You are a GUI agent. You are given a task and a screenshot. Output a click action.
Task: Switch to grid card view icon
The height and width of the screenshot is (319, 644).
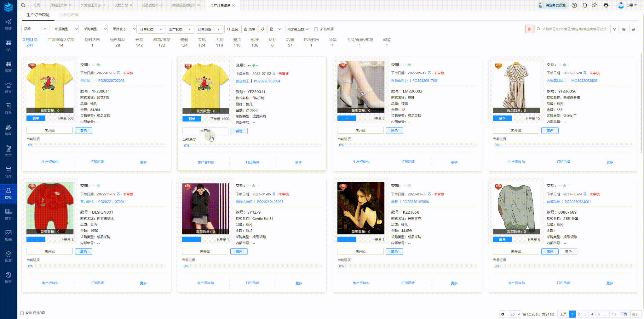[624, 29]
